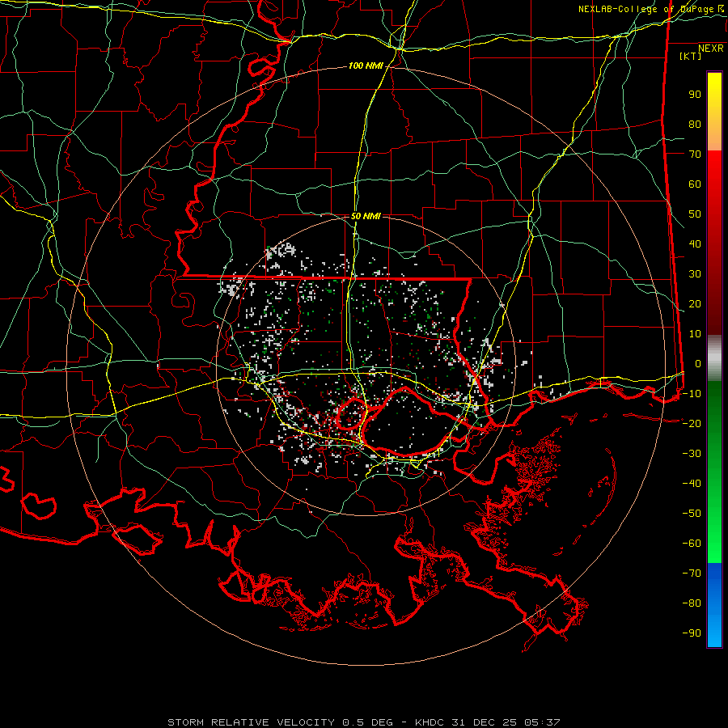Click the 40 value on the velocity scale
This screenshot has height=728, width=728.
(695, 243)
